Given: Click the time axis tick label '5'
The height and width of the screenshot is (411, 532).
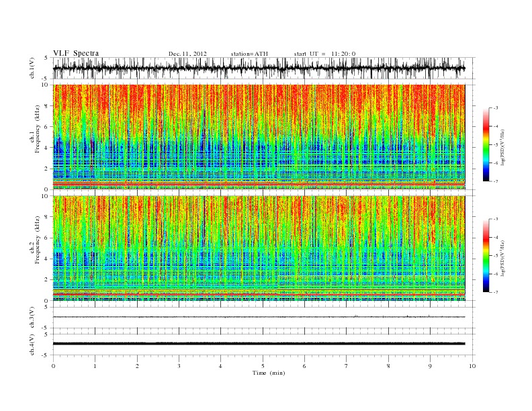Looking at the screenshot, I should point(263,366).
